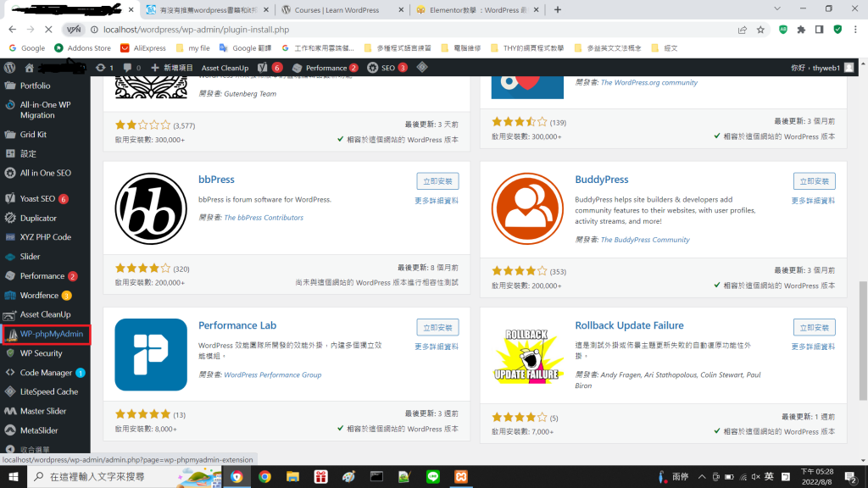Open SEO item in admin bar
The height and width of the screenshot is (488, 868).
387,68
